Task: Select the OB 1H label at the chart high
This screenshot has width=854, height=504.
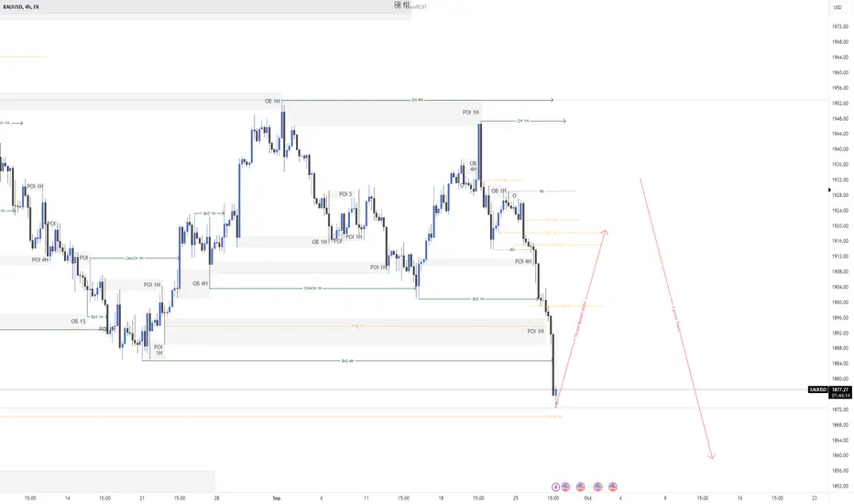Action: 272,102
